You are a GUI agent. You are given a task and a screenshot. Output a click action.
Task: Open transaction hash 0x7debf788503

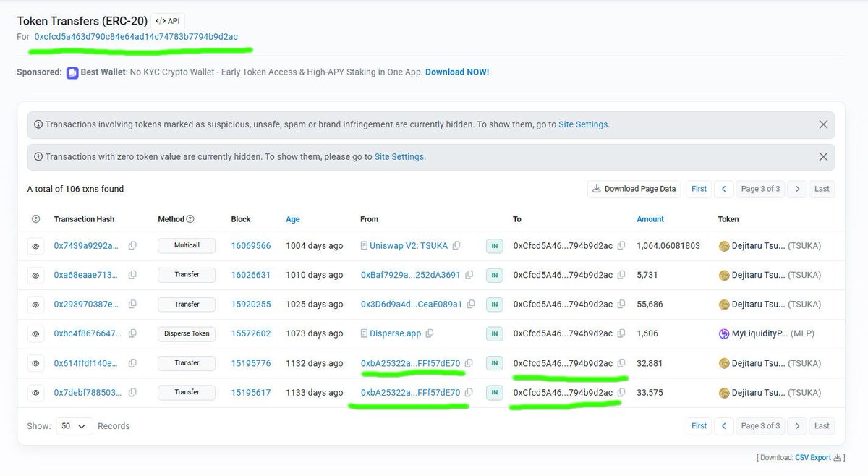coord(86,393)
